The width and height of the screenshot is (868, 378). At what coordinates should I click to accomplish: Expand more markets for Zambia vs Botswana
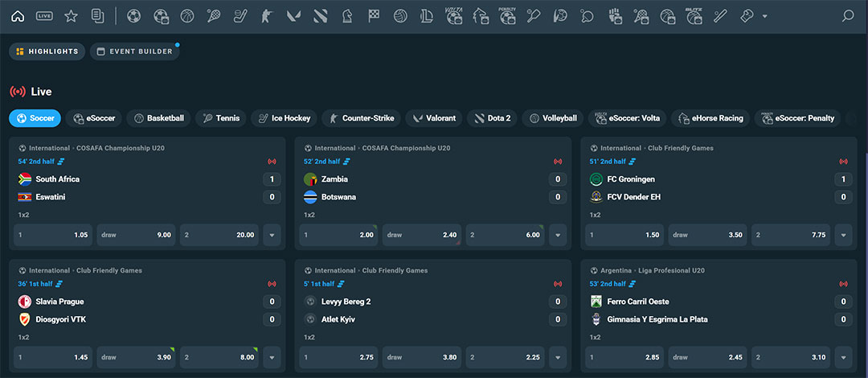click(558, 235)
